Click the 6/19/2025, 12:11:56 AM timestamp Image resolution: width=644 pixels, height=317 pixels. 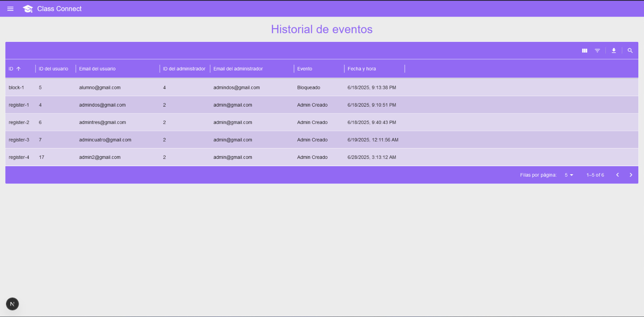click(373, 140)
